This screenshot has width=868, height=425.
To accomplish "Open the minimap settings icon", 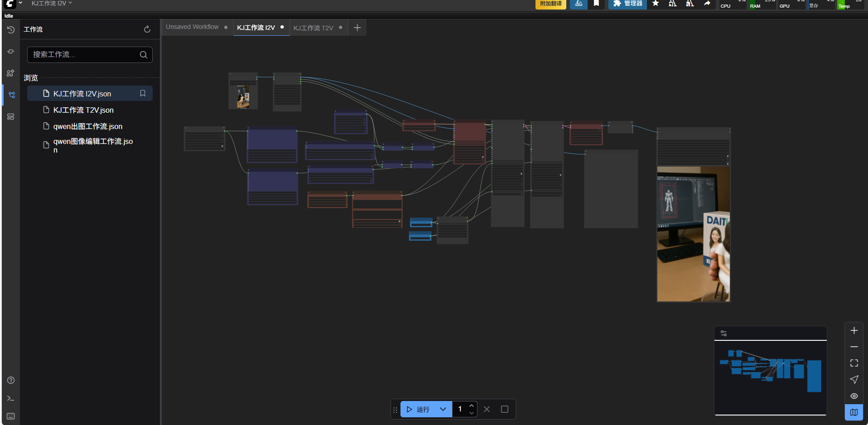I will tap(724, 334).
